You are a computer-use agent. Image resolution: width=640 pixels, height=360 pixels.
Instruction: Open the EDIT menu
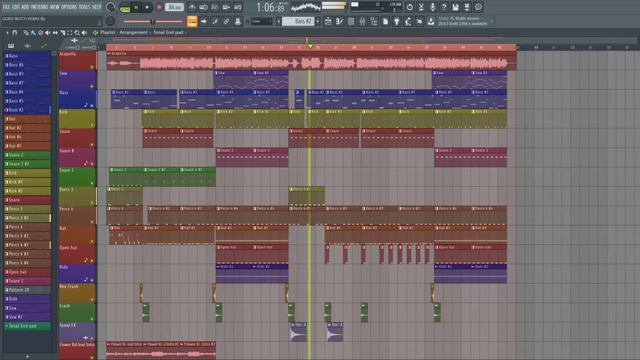(16, 7)
